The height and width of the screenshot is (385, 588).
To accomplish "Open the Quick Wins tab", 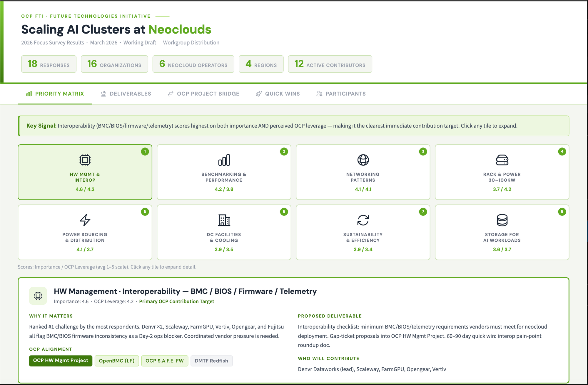I will pos(278,94).
